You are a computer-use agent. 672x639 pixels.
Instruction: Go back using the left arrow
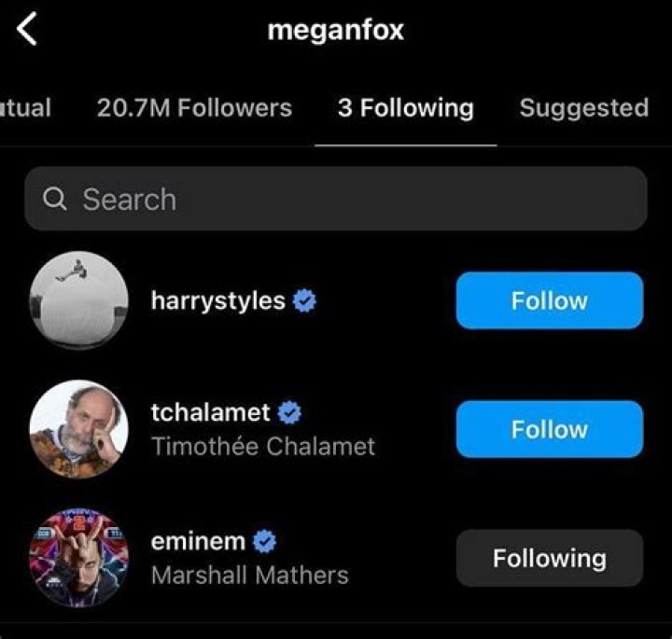pos(27,30)
